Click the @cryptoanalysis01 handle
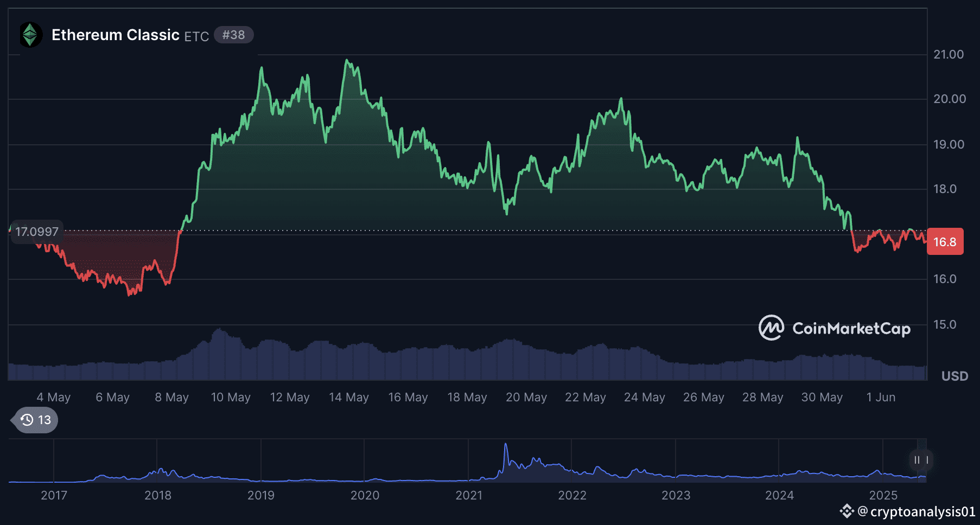The height and width of the screenshot is (525, 980). click(x=917, y=511)
